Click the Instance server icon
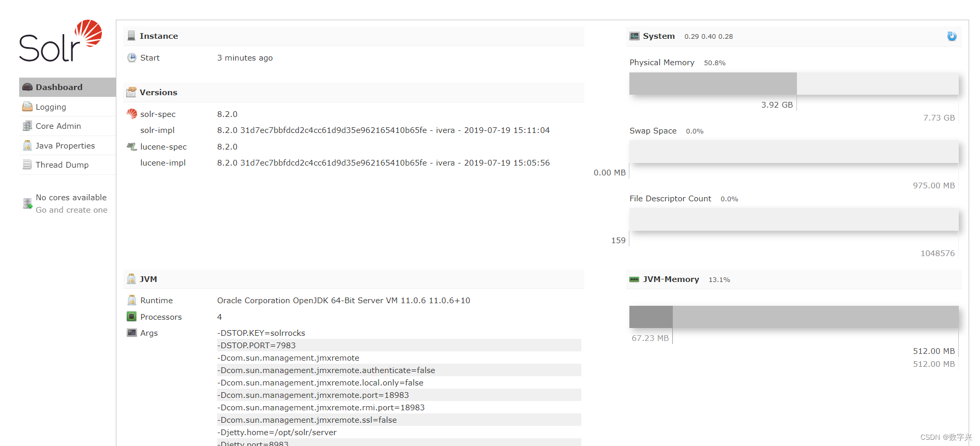The image size is (980, 446). [131, 36]
